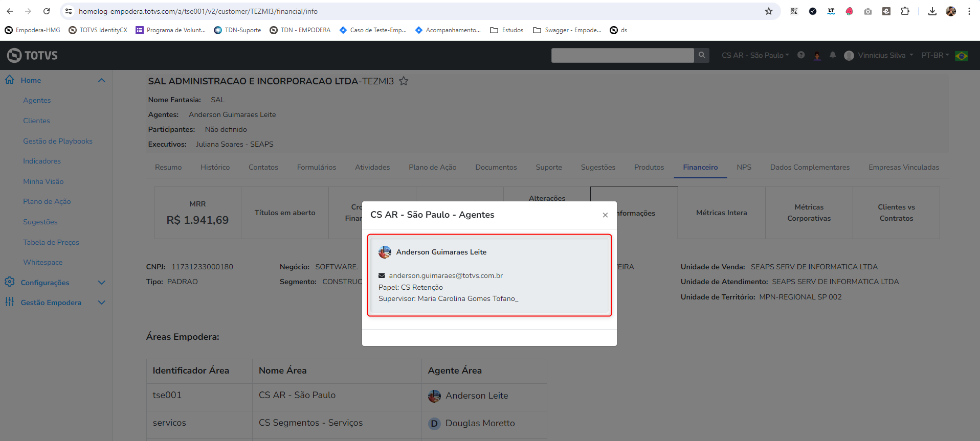The image size is (980, 441).
Task: Select the Métricas Corporativas card
Action: pyautogui.click(x=809, y=213)
